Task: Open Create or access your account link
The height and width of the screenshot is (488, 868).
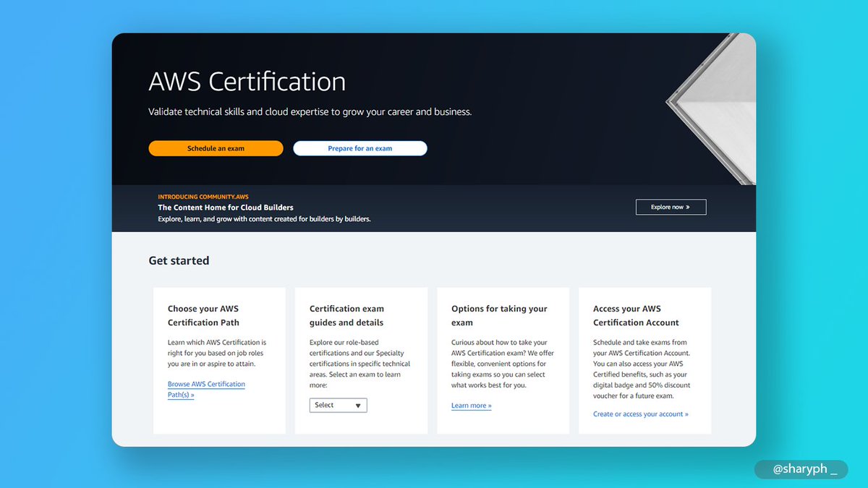Action: (x=641, y=414)
